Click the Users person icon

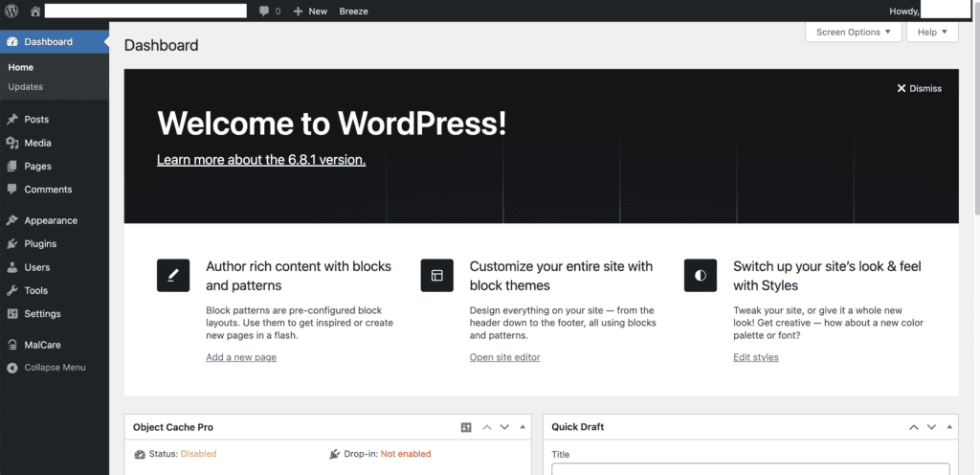(11, 267)
